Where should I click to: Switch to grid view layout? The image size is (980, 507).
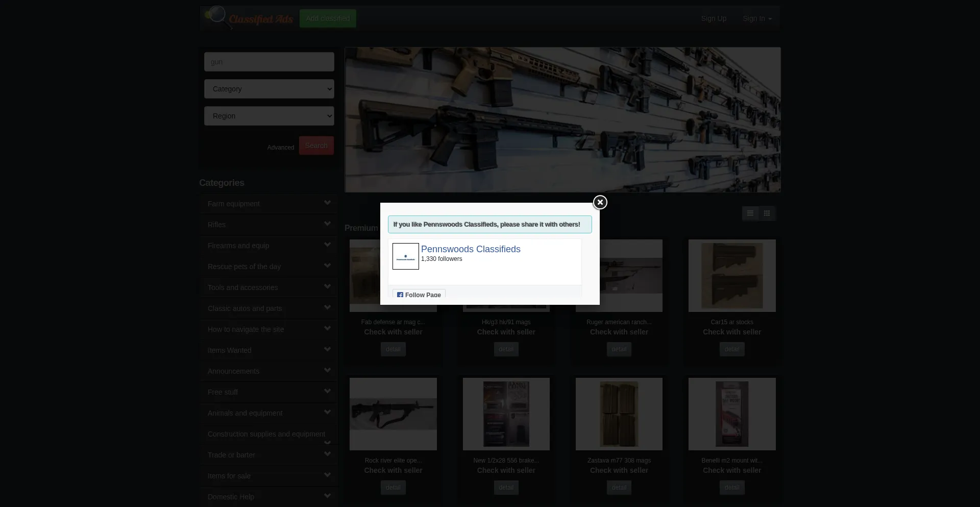click(x=767, y=213)
